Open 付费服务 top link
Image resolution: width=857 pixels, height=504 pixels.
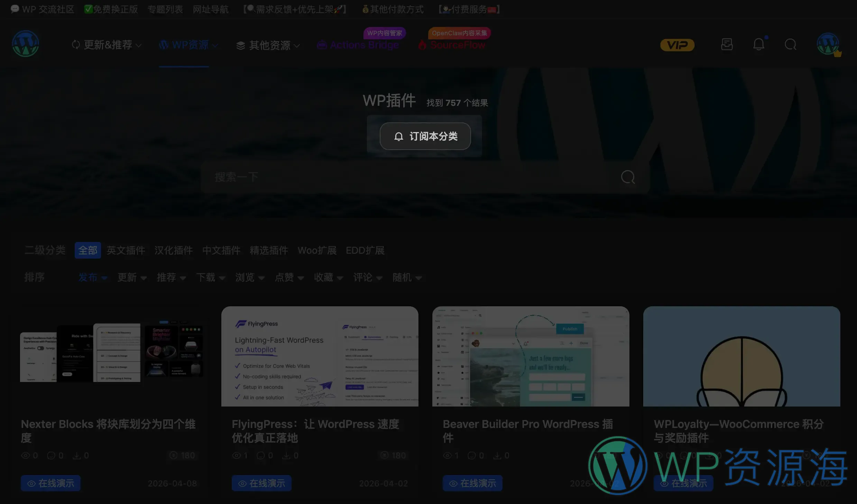469,9
